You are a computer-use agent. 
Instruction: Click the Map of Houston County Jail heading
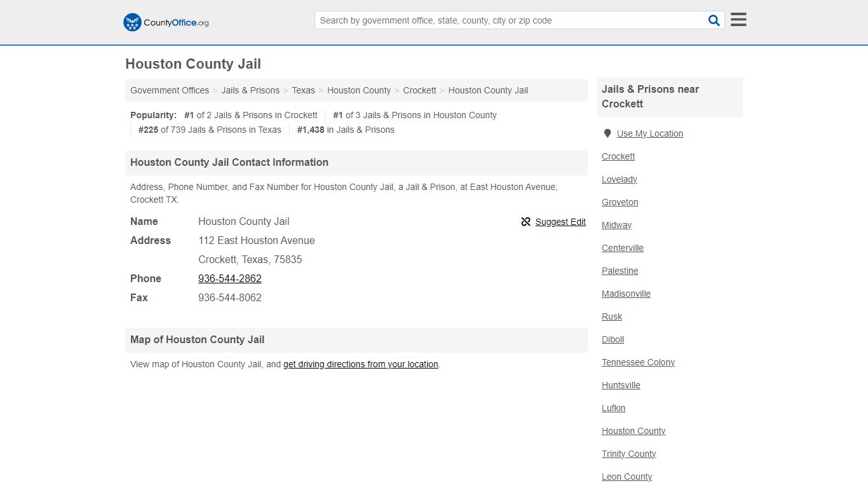(x=198, y=340)
